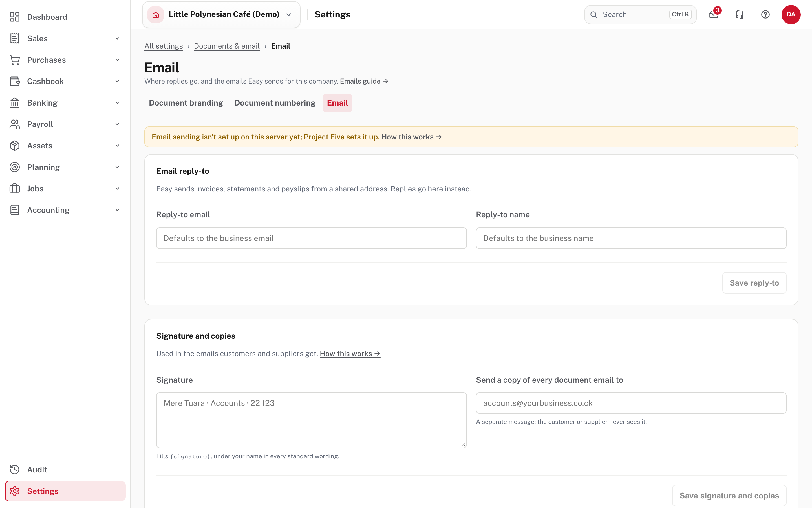812x508 pixels.
Task: Open the Dashboard grid icon
Action: coord(14,17)
